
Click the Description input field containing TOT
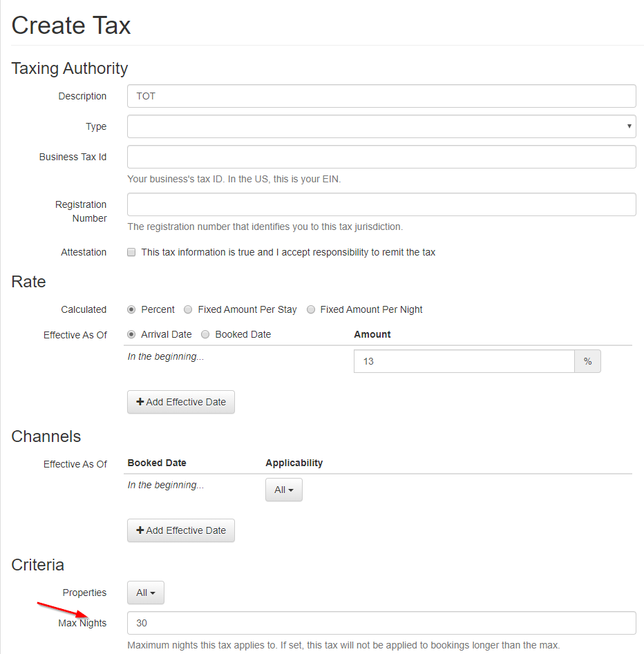(381, 96)
